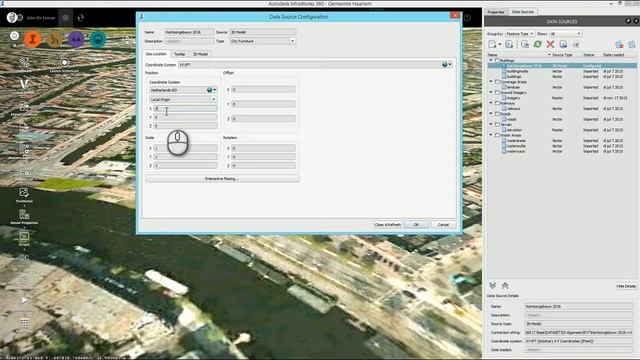Click the Hide Details button
This screenshot has height=360, width=640.
coord(626,286)
